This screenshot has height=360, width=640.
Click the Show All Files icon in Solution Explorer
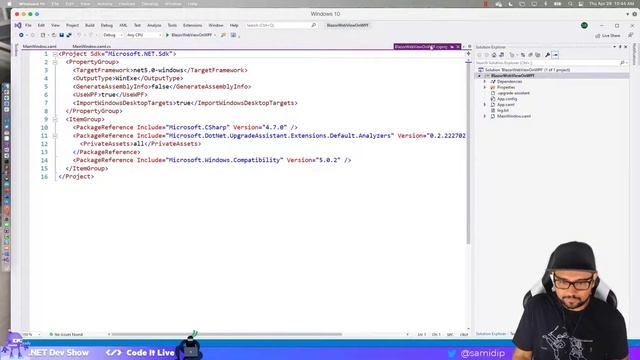[538, 55]
